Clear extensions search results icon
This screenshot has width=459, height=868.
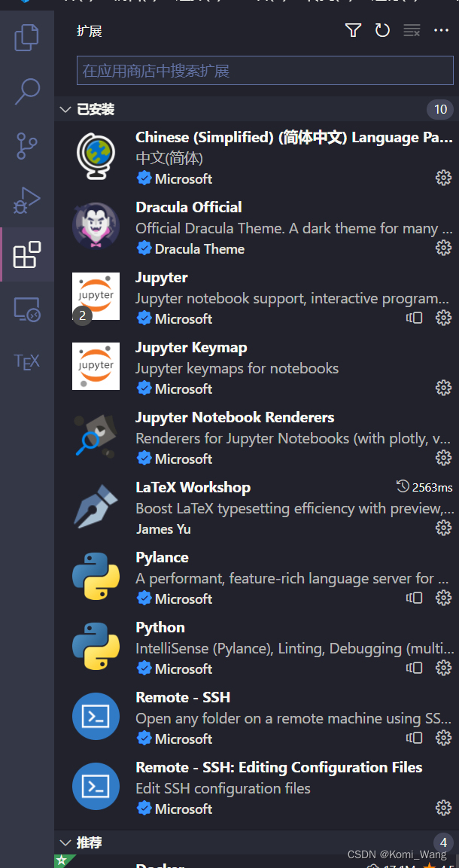coord(412,30)
